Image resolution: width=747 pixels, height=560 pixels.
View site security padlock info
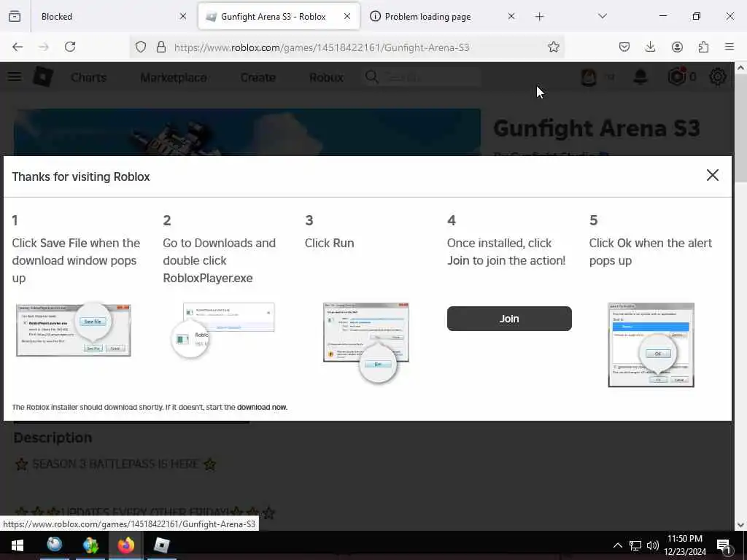tap(161, 47)
